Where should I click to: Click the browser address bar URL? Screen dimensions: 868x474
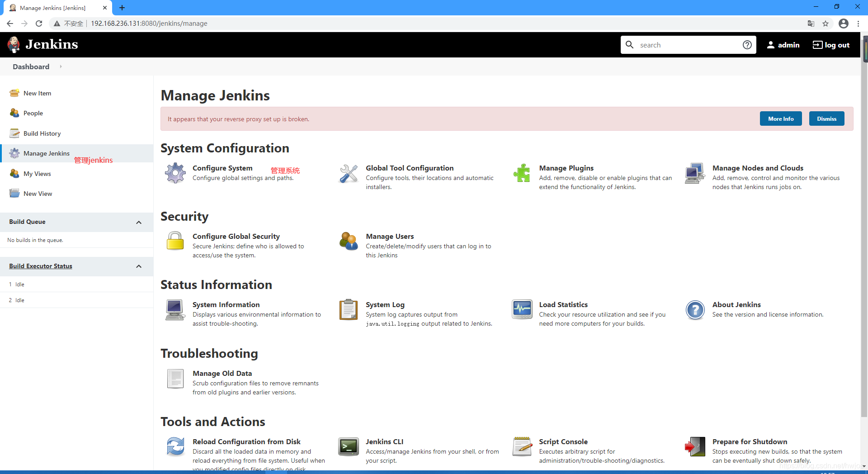click(x=149, y=24)
